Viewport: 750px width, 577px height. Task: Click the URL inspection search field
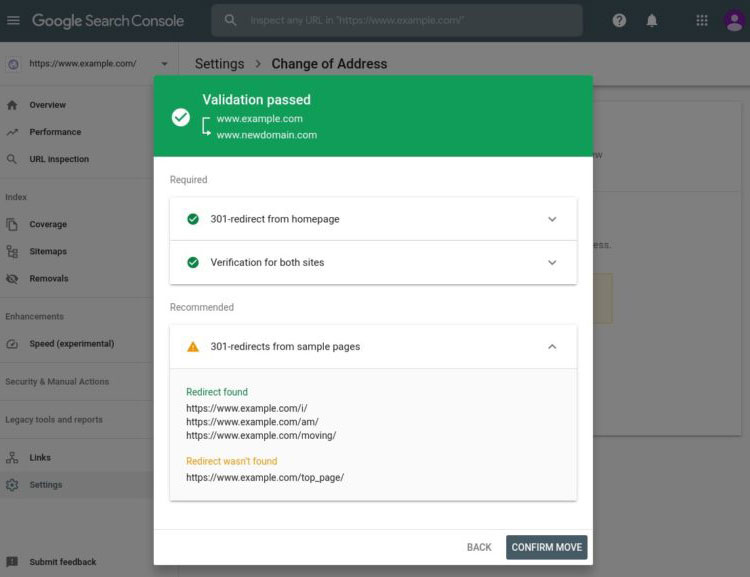tap(400, 20)
